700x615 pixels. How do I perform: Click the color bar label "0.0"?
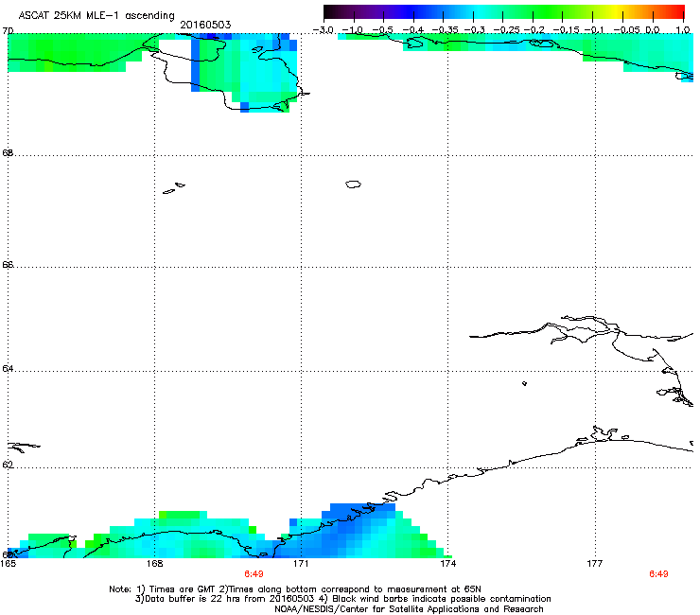pyautogui.click(x=653, y=30)
